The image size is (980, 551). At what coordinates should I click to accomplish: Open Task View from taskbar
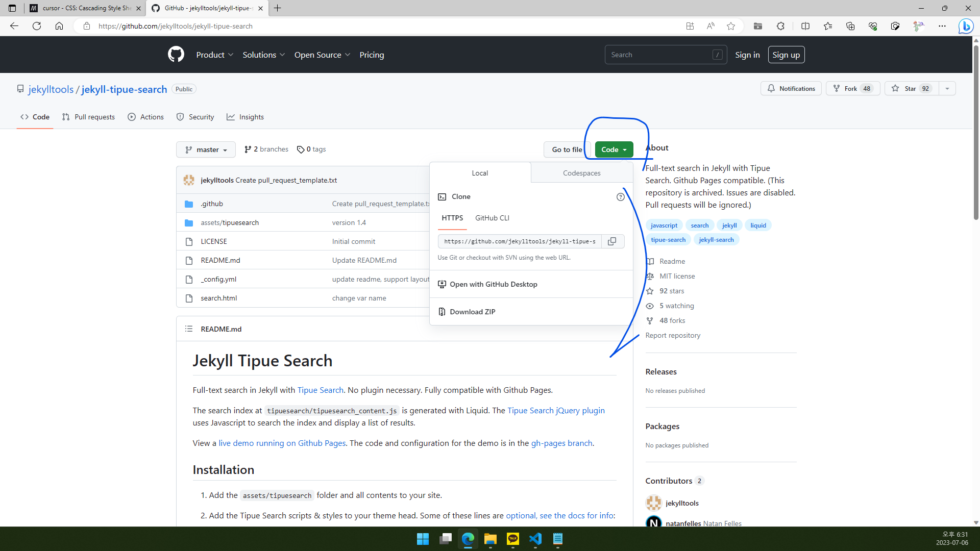click(x=446, y=539)
